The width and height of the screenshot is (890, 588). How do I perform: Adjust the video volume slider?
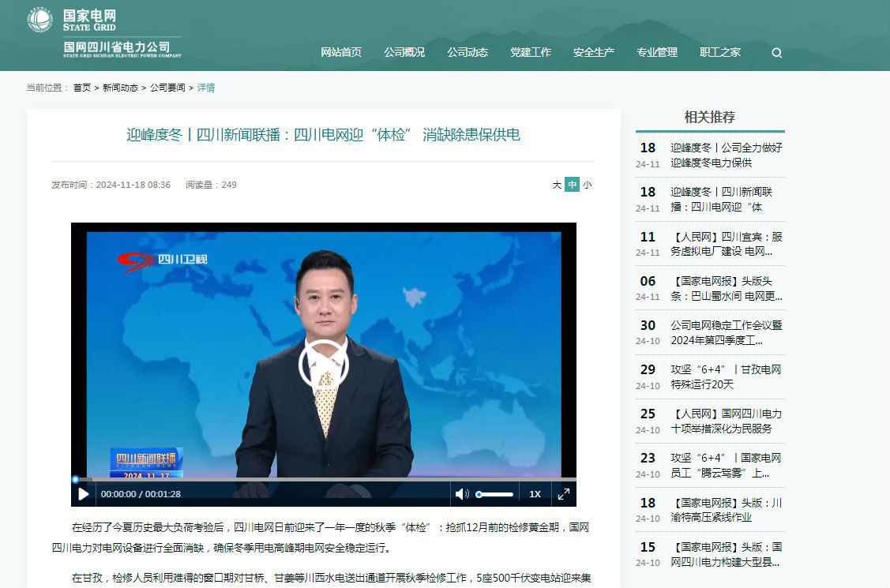point(495,494)
